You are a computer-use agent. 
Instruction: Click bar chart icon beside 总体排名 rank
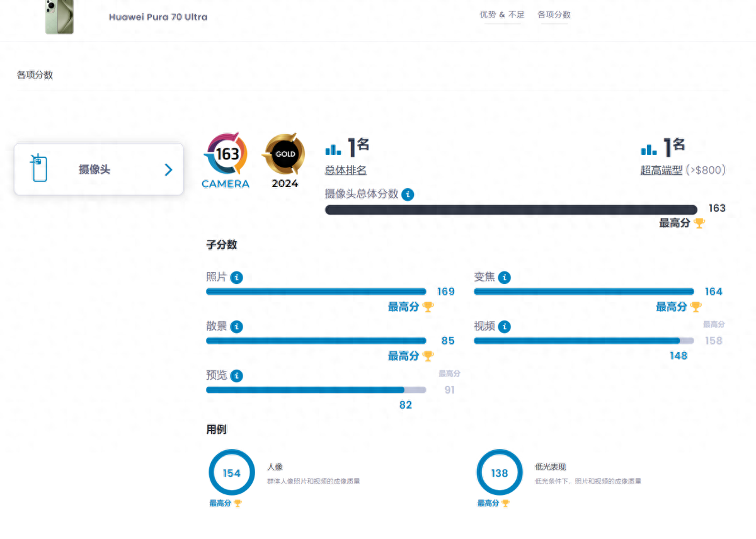333,149
